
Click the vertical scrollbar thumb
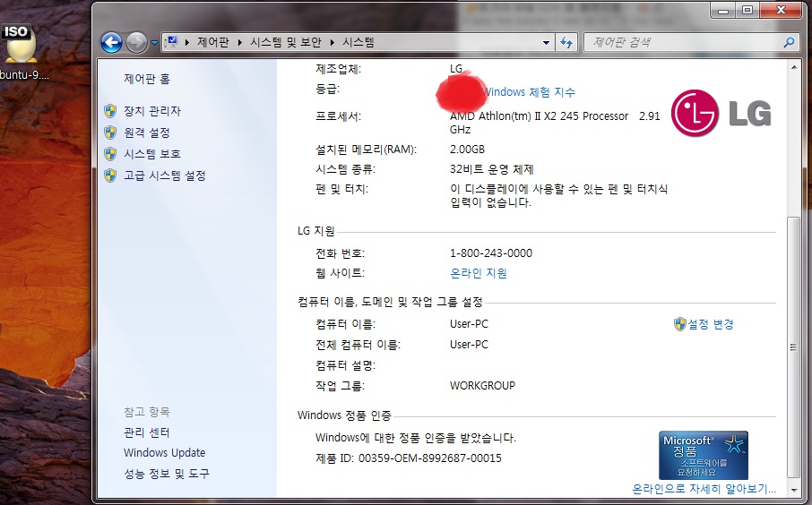(x=792, y=345)
